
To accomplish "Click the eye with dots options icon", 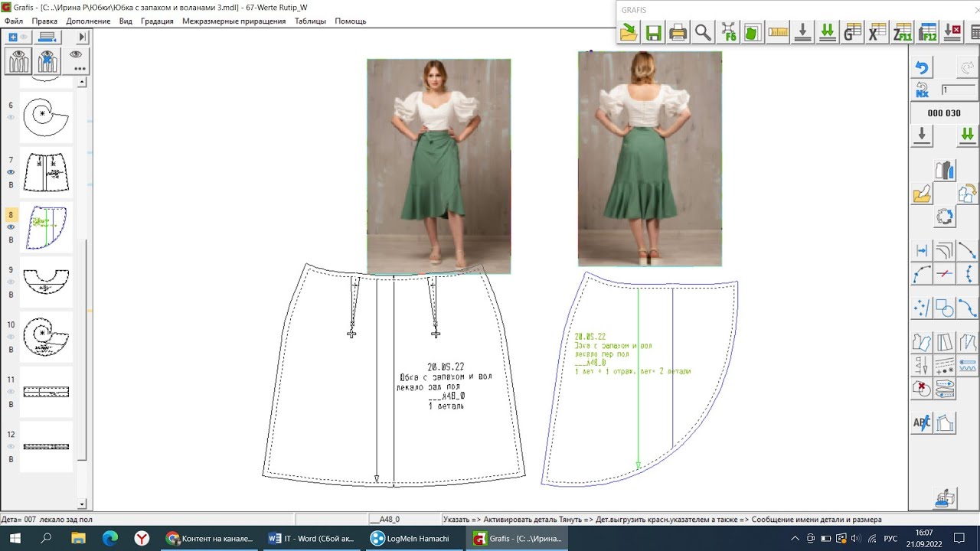I will point(77,60).
